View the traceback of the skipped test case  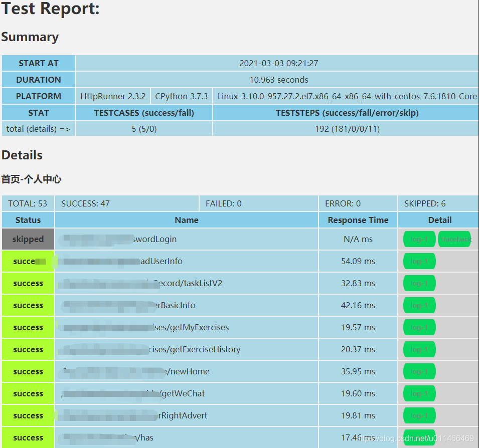tap(455, 239)
